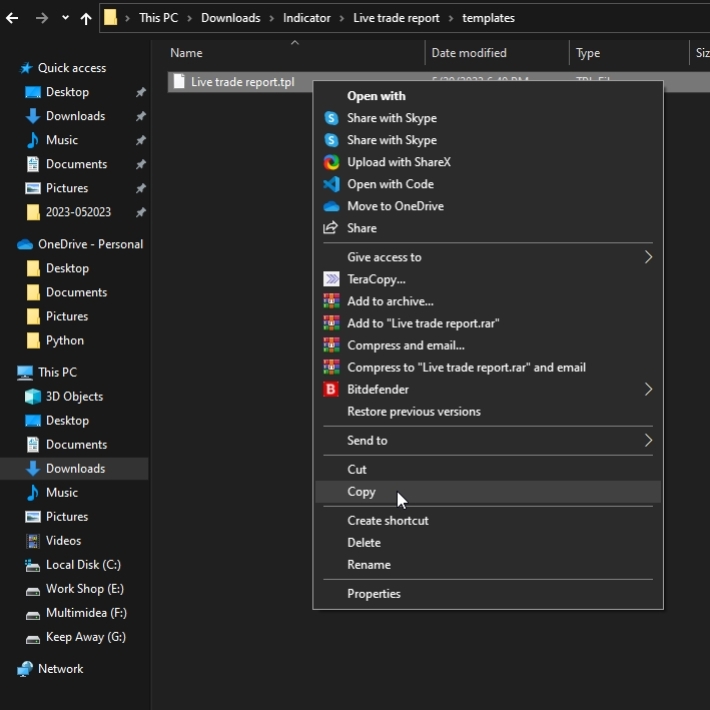
Task: Click second Share with Skype entry
Action: pyautogui.click(x=488, y=140)
